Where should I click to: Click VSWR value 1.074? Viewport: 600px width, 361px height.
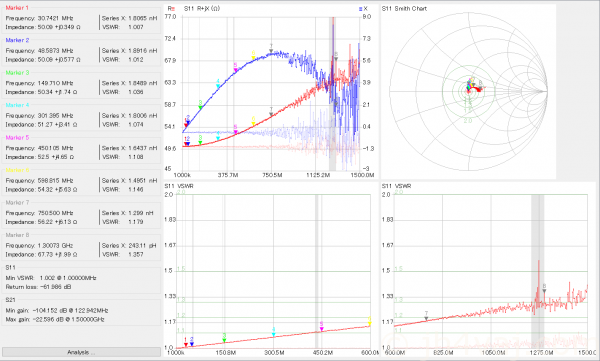(136, 125)
